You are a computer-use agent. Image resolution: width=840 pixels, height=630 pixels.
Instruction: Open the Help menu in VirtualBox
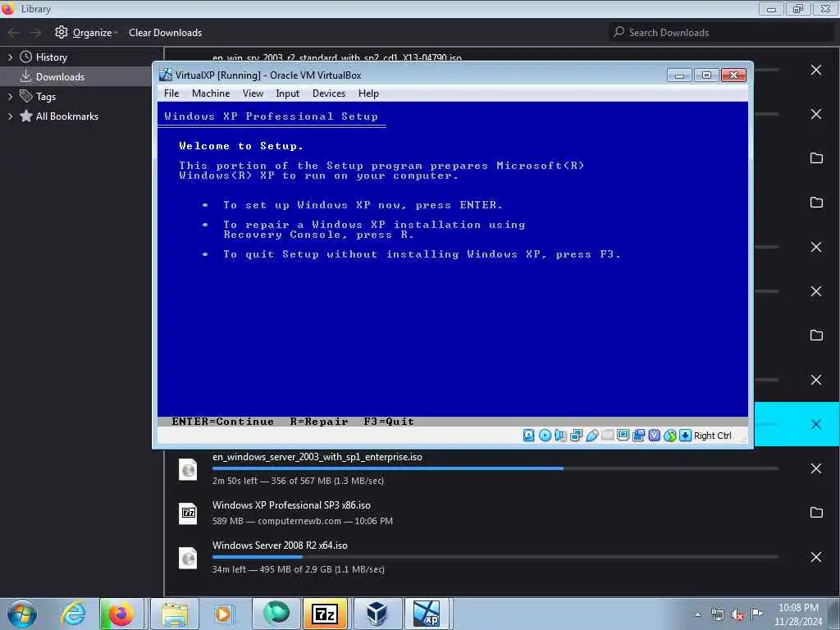(368, 94)
